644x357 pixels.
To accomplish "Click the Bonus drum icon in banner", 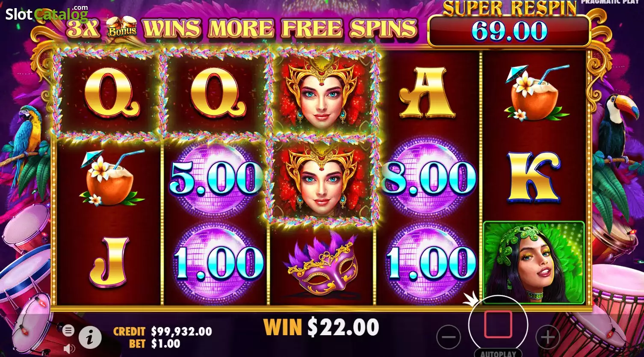I will (121, 27).
